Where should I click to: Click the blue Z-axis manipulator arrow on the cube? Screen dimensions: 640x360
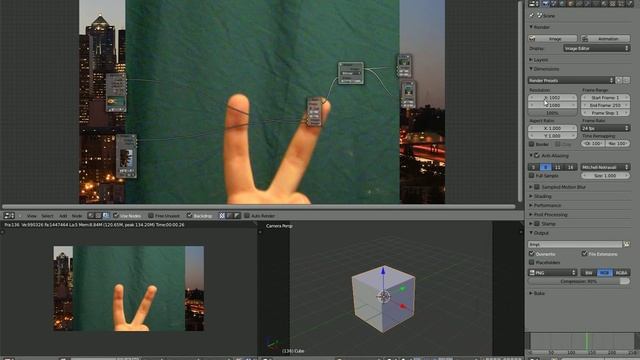(383, 272)
